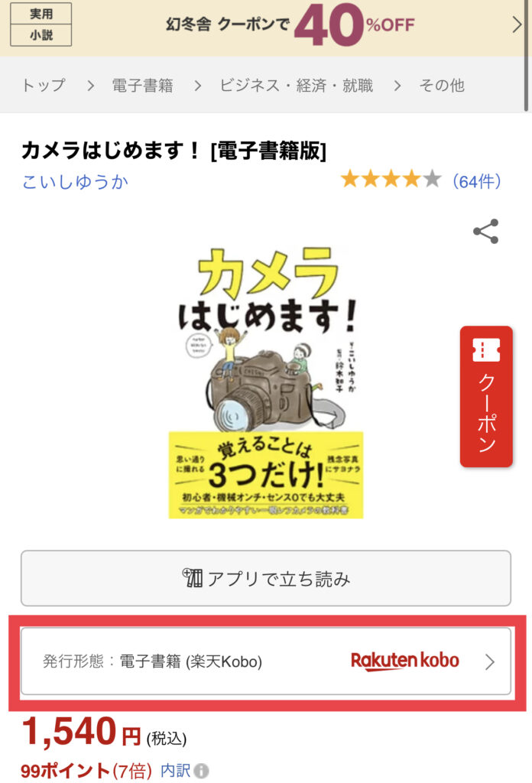Open ビジネス・経済・就職 breadcrumb category
Viewport: 532px width, 783px height.
coord(297,86)
